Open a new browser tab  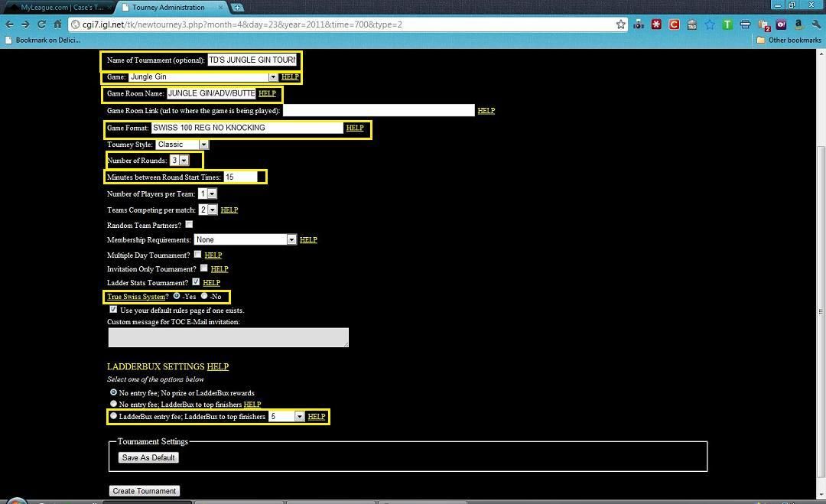click(238, 8)
